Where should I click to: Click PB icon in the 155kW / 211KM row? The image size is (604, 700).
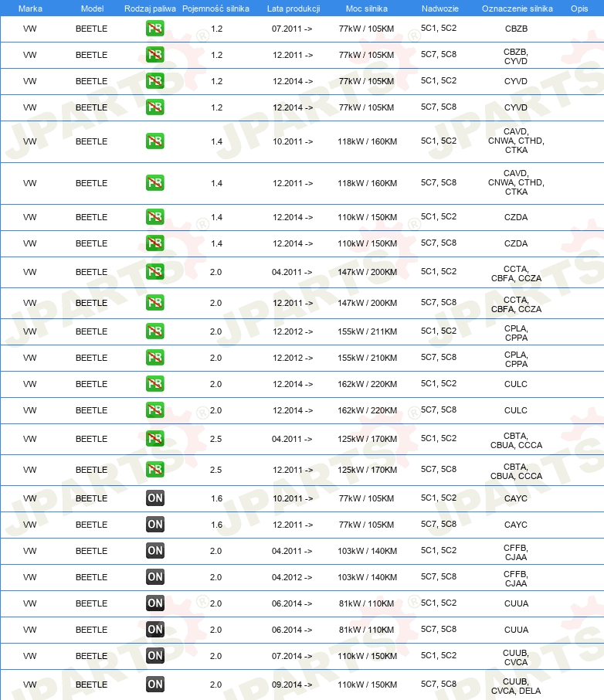click(155, 331)
